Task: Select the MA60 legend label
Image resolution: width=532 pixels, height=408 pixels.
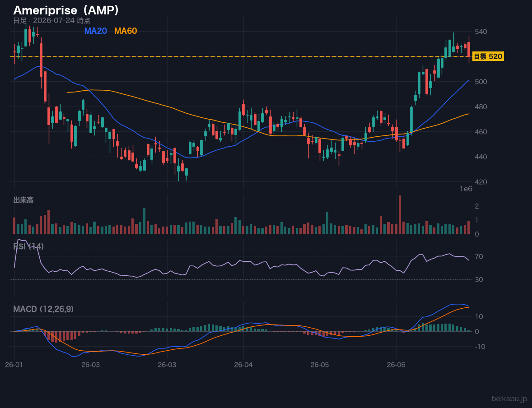Action: [x=126, y=31]
